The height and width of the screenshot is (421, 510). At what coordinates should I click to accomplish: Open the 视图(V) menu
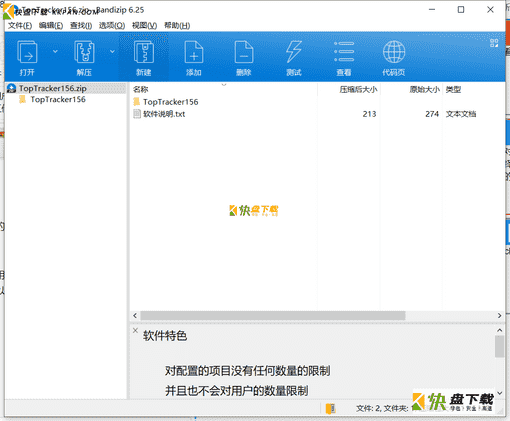[144, 26]
